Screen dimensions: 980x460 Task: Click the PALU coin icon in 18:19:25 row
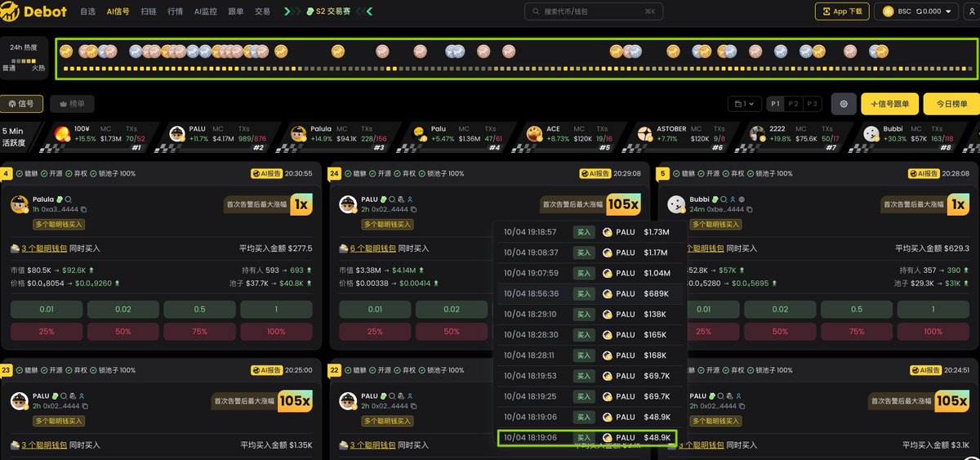tap(608, 396)
